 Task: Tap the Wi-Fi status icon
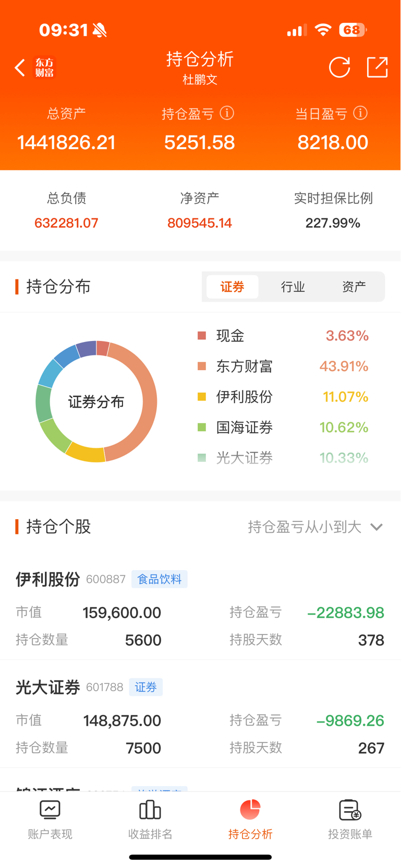pyautogui.click(x=323, y=30)
